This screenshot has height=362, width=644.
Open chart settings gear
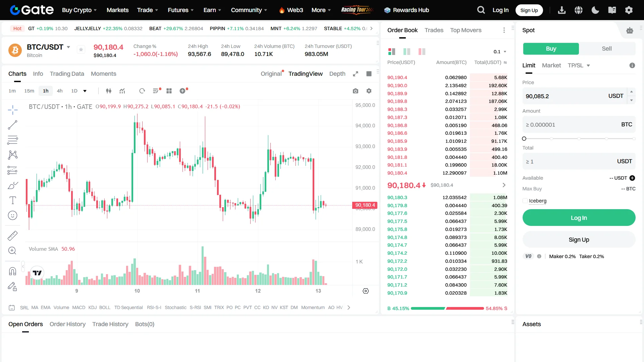[x=369, y=91]
